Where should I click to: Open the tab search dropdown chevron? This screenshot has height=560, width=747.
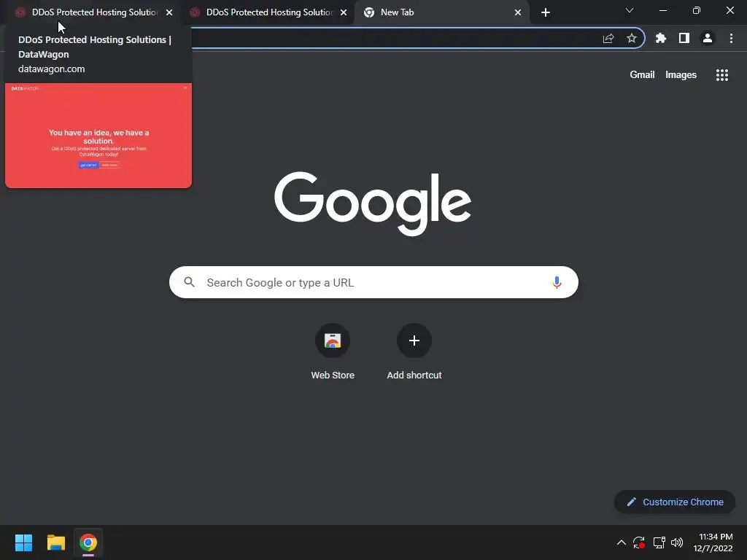pos(630,10)
